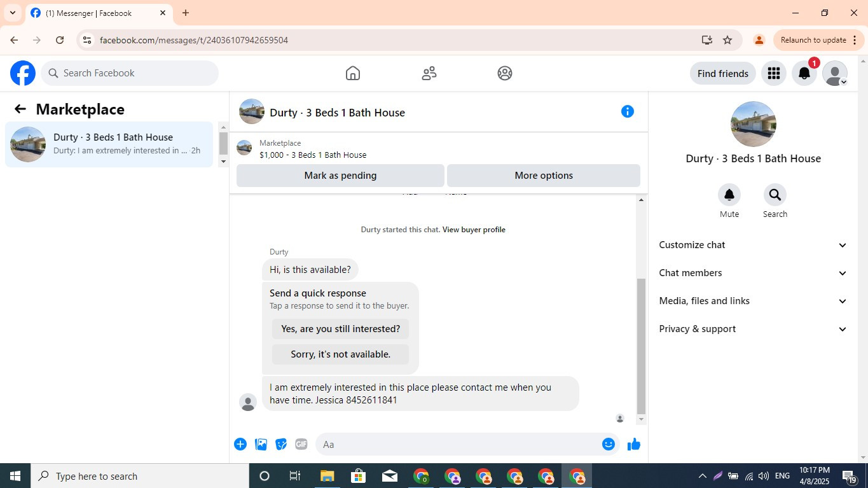The image size is (868, 488).
Task: Send 'Yes, are you still interested?' response
Action: point(340,329)
